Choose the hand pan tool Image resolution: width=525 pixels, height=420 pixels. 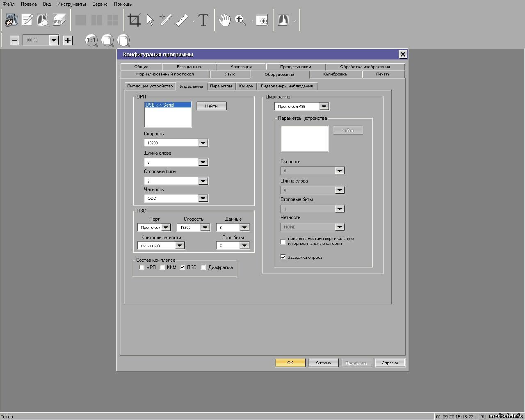click(224, 20)
